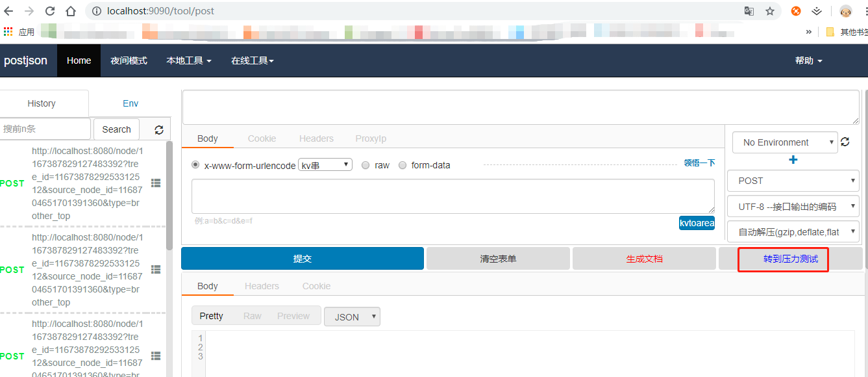Focus the 搜前n条 history search field

pyautogui.click(x=45, y=129)
